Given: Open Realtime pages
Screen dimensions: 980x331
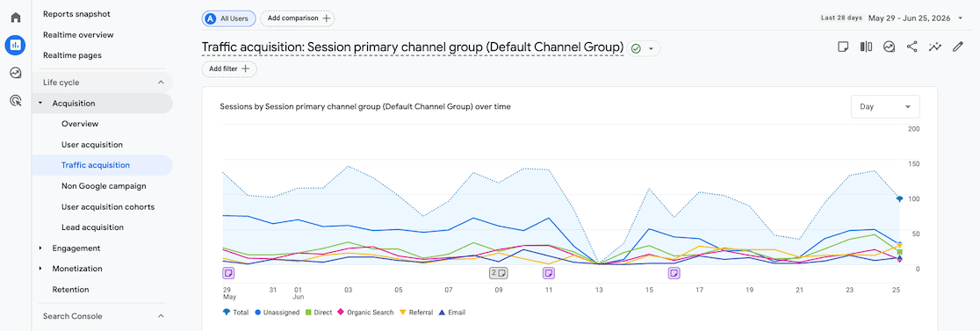Looking at the screenshot, I should pos(72,55).
